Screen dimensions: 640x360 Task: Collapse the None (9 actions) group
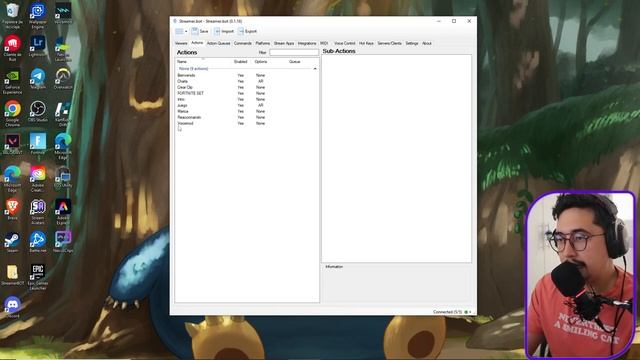(x=315, y=69)
